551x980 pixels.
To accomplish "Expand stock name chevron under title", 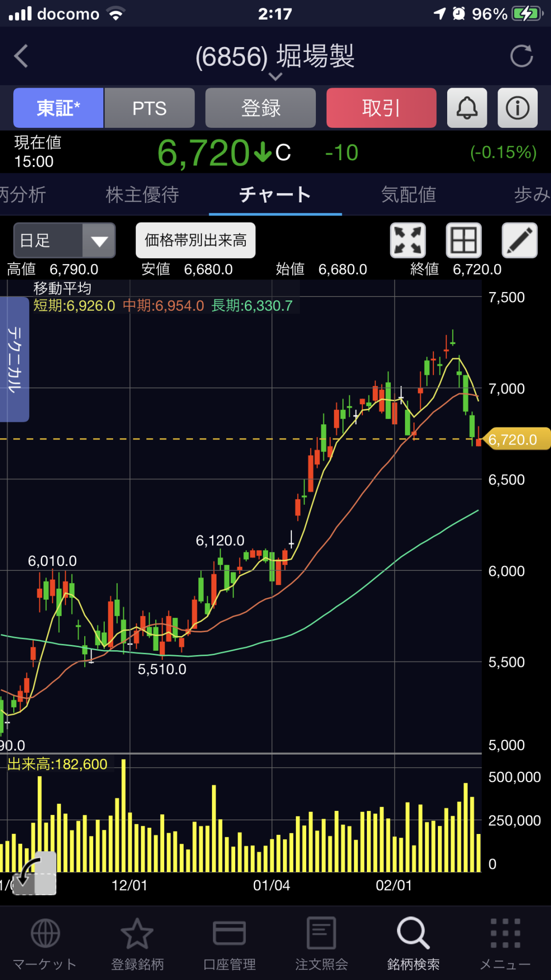I will pyautogui.click(x=275, y=76).
